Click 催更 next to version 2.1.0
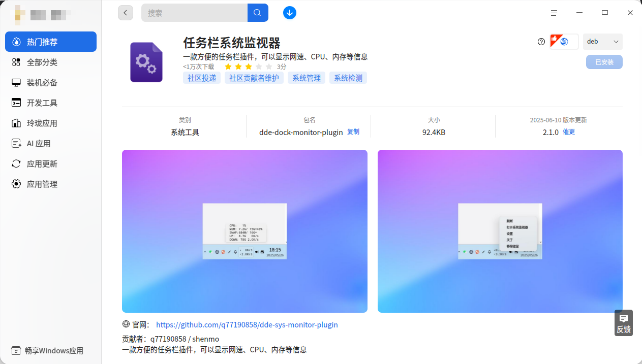Image resolution: width=642 pixels, height=364 pixels. tap(569, 131)
